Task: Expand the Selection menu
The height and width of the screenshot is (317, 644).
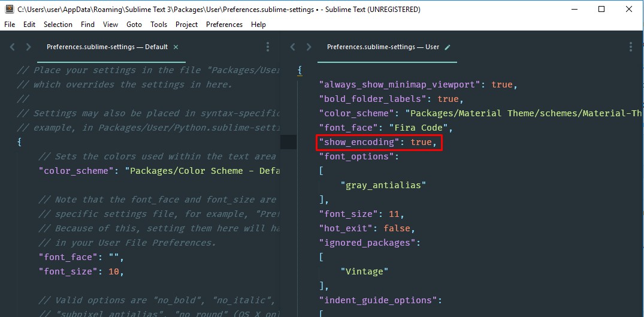Action: (x=58, y=25)
